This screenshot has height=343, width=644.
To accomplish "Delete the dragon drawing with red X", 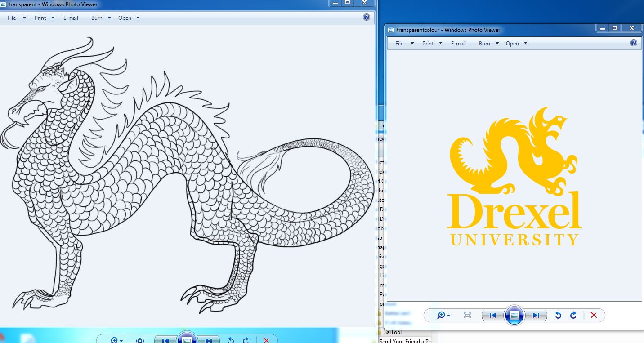I will [x=266, y=340].
